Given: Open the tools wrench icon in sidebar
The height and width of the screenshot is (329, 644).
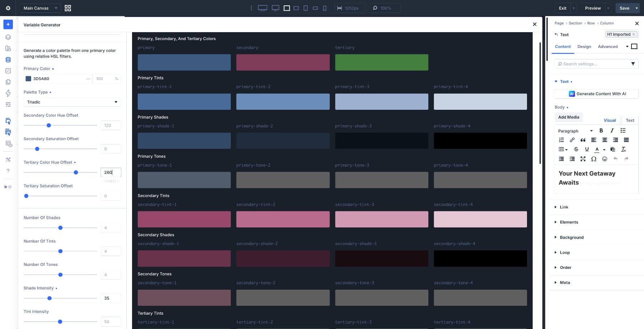Looking at the screenshot, I should pos(8,159).
